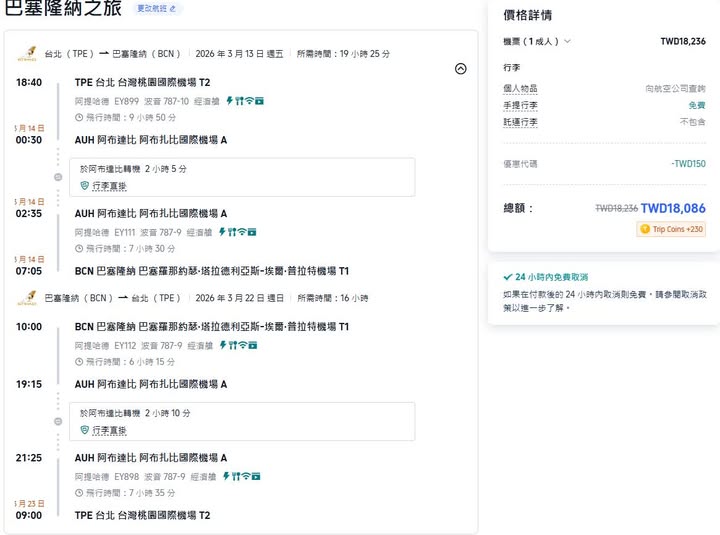Click the Wi-Fi amenity icon for flight EY899
Screen dimensions: 720x535
pyautogui.click(x=249, y=101)
